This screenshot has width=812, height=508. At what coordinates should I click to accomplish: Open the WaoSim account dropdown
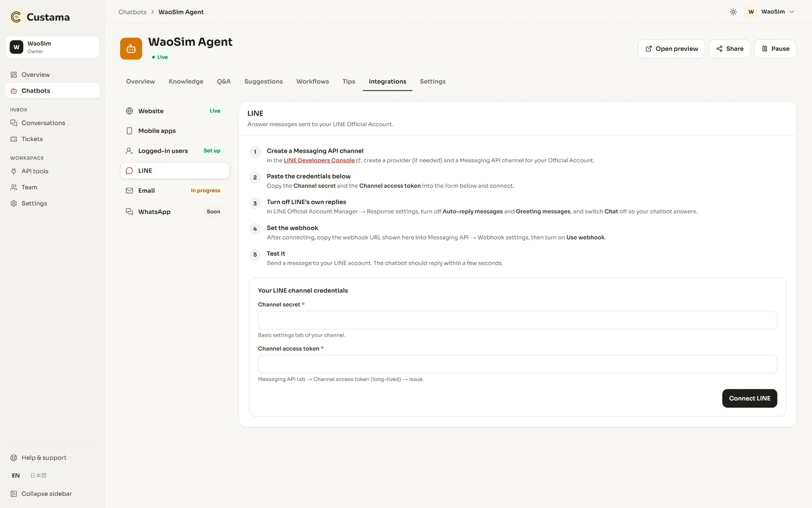click(x=770, y=12)
